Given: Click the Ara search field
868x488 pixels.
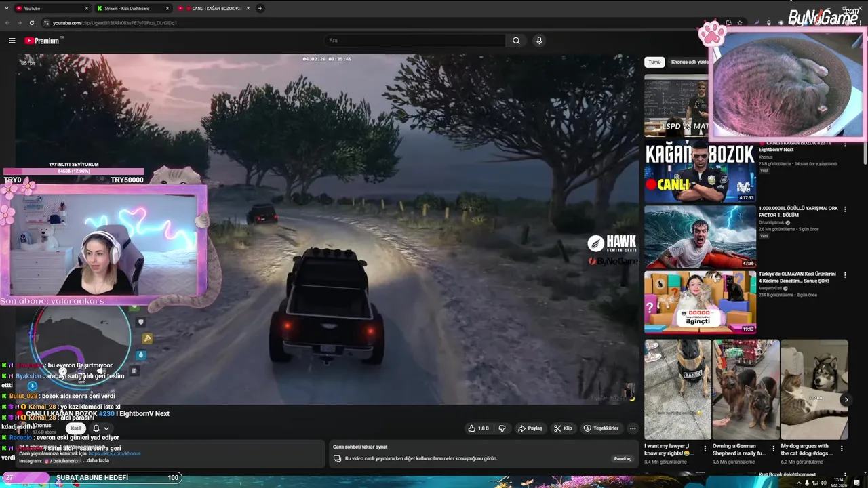Looking at the screenshot, I should click(415, 41).
